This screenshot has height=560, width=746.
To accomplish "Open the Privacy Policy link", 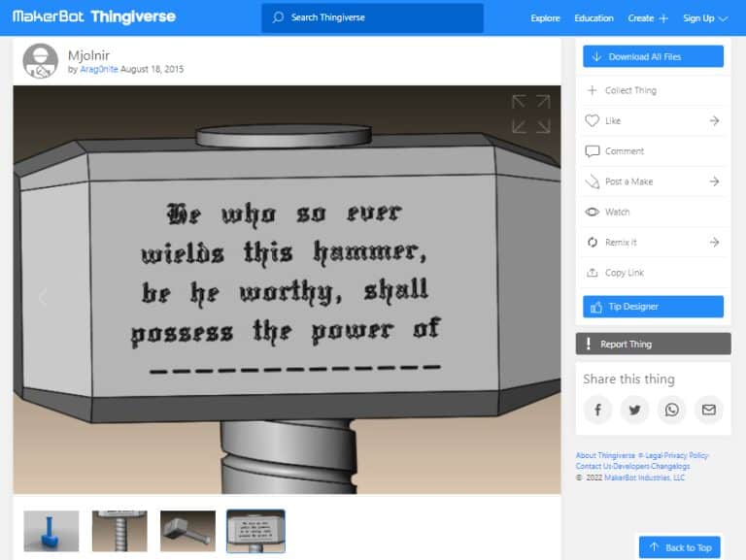I will 686,455.
